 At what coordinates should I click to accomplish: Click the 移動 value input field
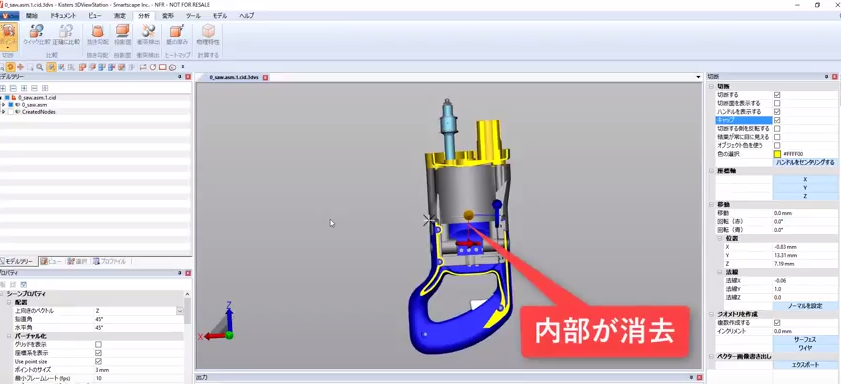pos(805,213)
